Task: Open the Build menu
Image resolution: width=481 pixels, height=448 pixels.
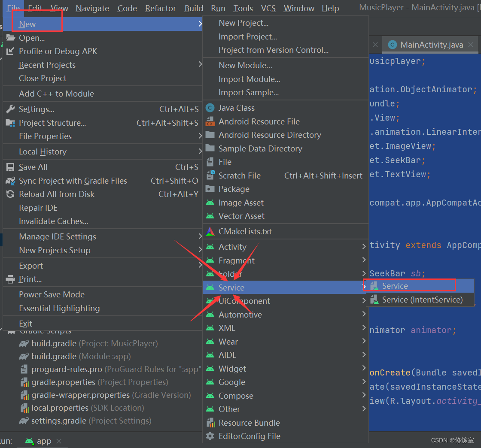Action: tap(193, 8)
